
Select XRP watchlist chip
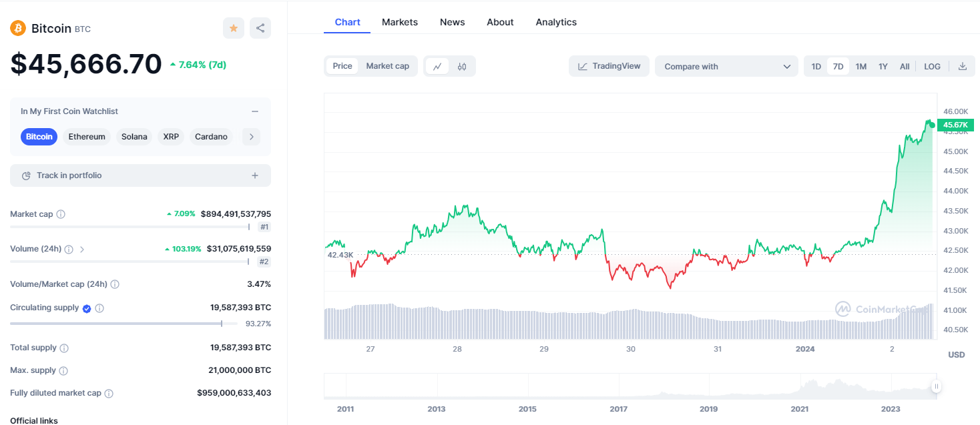pyautogui.click(x=171, y=137)
